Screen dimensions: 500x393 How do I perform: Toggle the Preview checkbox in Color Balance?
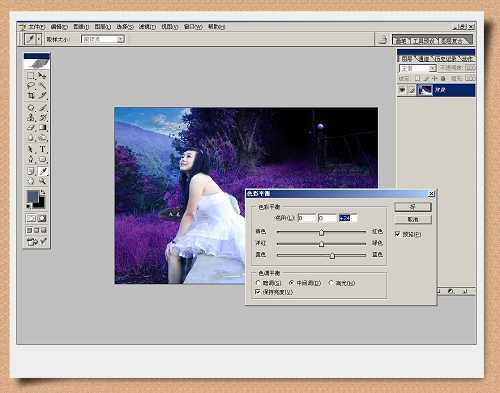pos(397,234)
